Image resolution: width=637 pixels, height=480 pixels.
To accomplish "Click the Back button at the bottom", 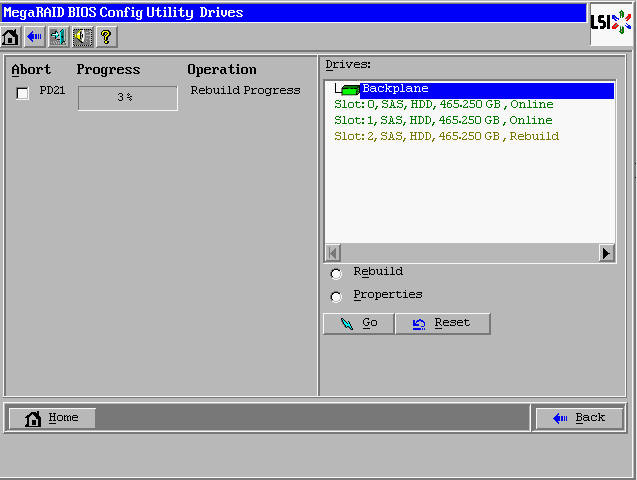I will pos(579,418).
